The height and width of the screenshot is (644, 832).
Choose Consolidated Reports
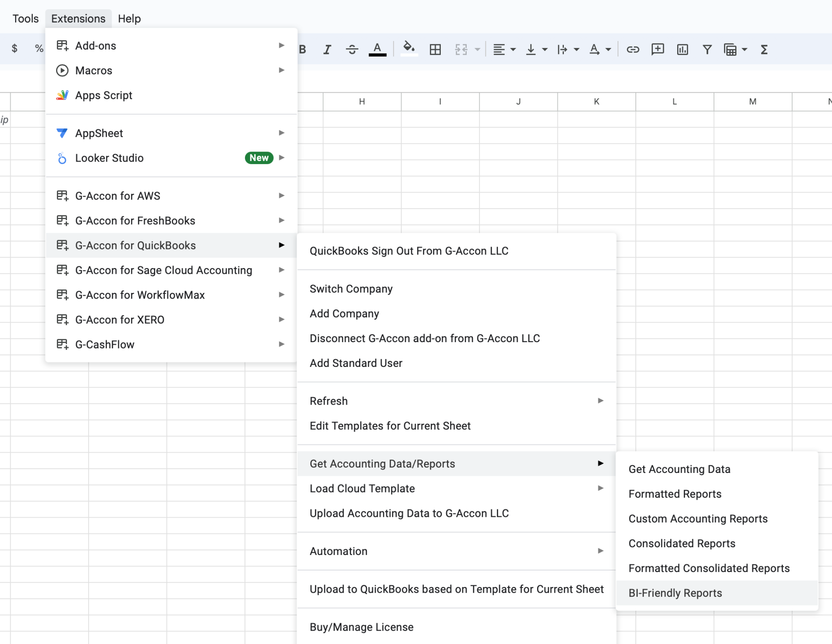click(x=717, y=543)
